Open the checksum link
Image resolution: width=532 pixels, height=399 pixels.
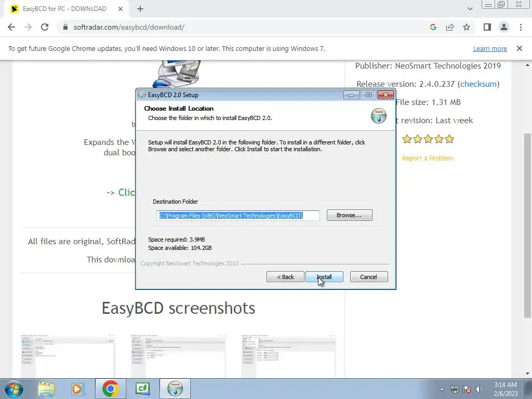478,84
